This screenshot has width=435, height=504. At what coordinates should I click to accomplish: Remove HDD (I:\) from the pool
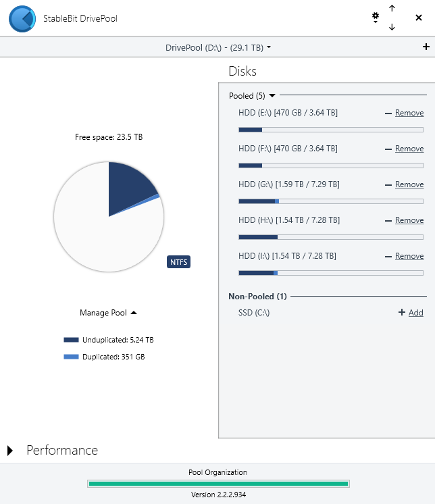(x=409, y=256)
